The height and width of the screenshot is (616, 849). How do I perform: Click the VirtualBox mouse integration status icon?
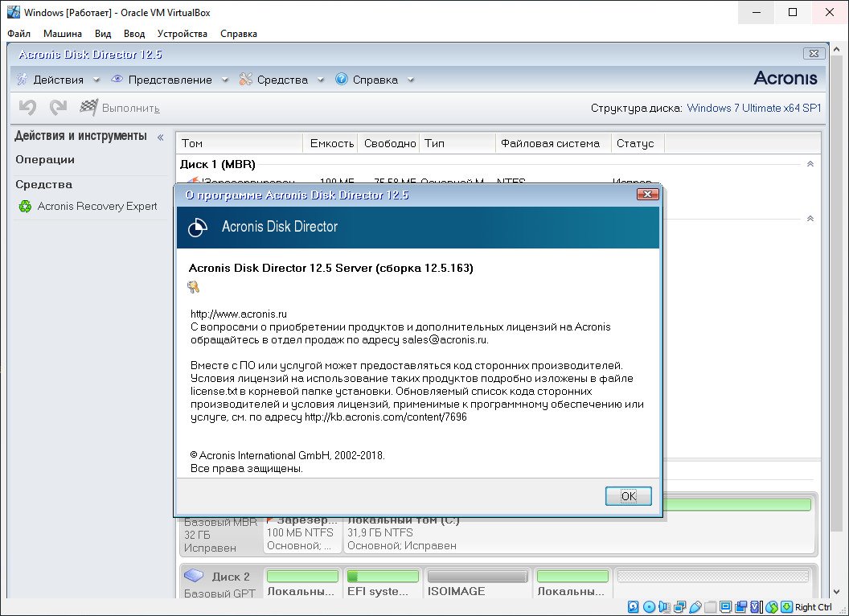pos(772,607)
